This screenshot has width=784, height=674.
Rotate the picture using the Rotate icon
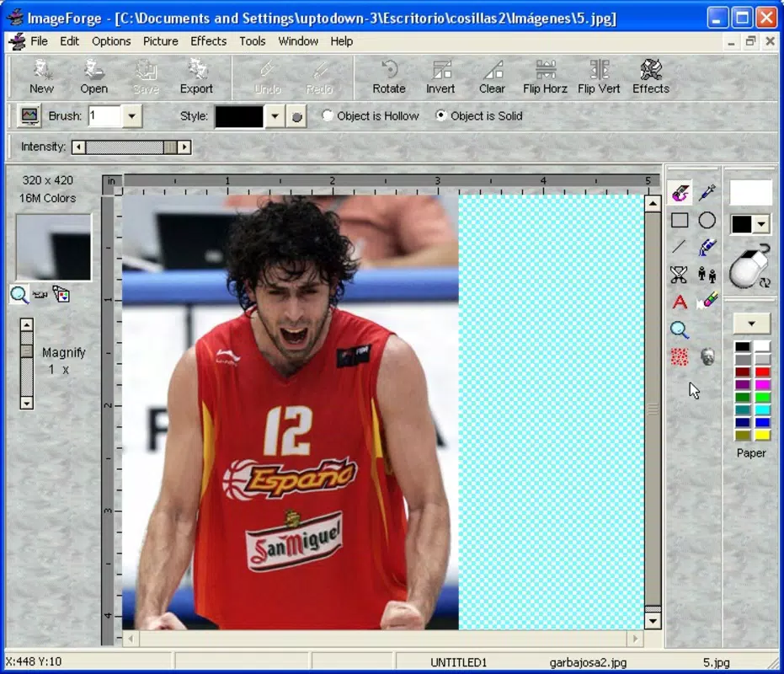click(x=389, y=77)
